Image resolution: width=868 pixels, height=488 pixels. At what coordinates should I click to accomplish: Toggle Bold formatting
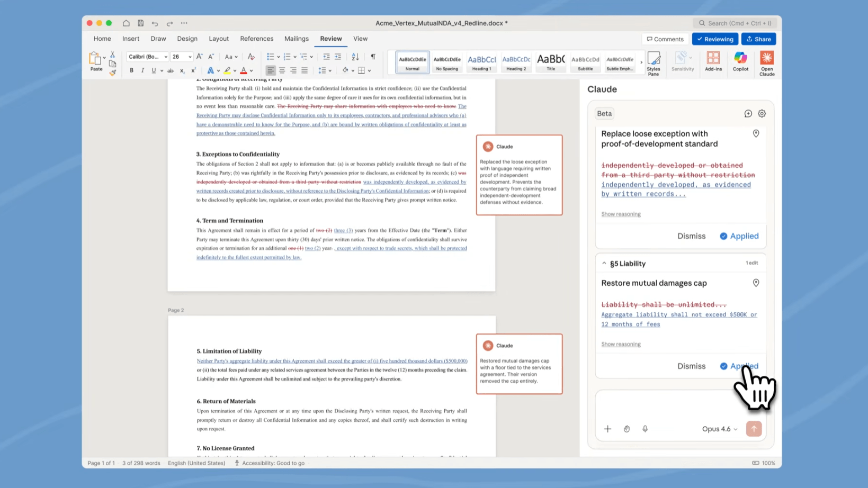pyautogui.click(x=131, y=70)
